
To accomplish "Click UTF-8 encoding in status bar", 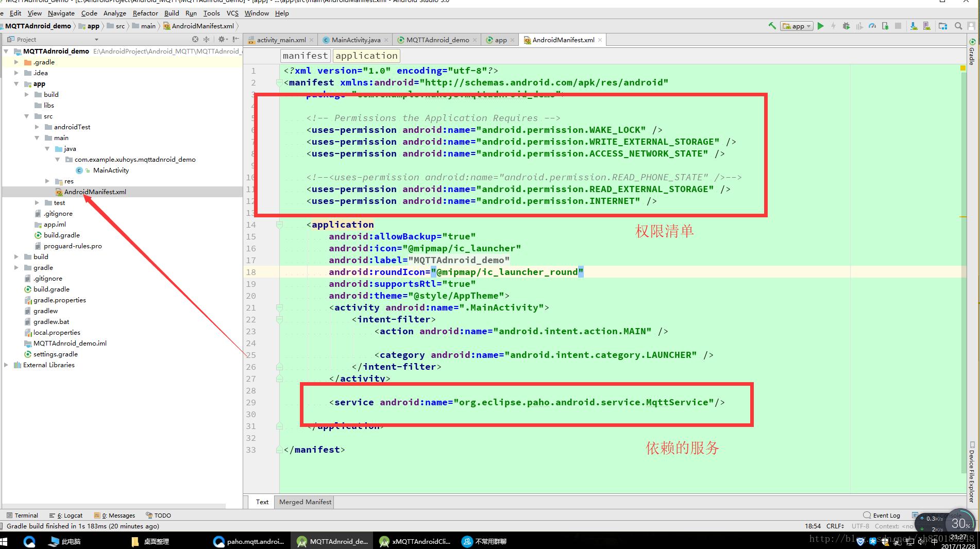I will pyautogui.click(x=860, y=526).
